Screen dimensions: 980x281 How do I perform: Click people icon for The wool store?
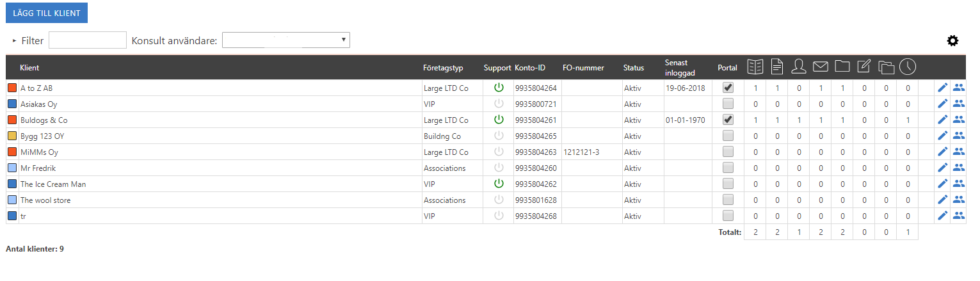pyautogui.click(x=958, y=200)
